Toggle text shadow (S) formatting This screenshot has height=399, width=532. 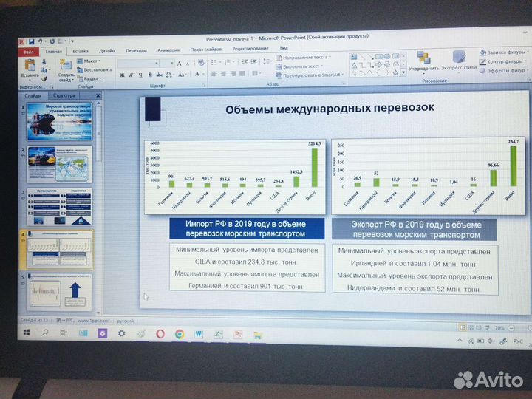[150, 75]
